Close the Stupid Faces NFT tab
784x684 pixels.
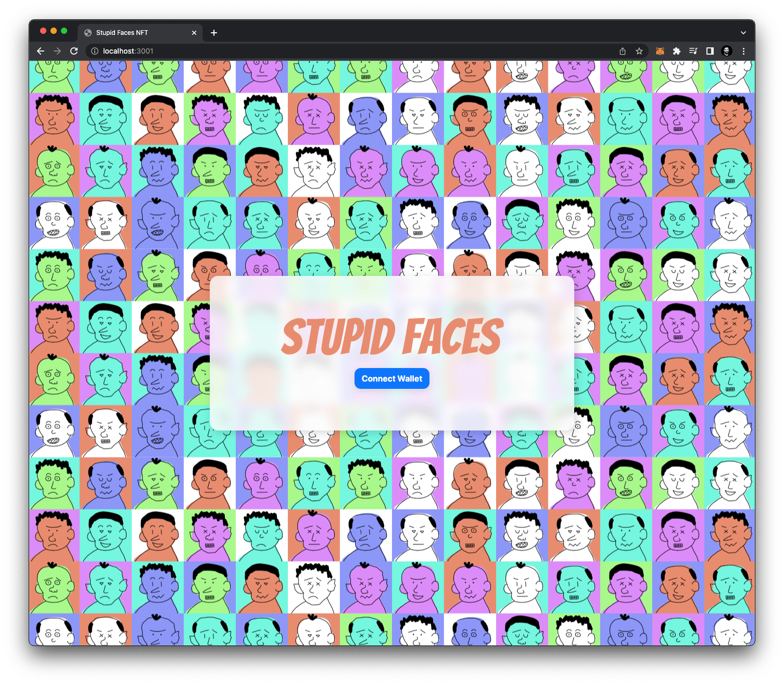[194, 33]
